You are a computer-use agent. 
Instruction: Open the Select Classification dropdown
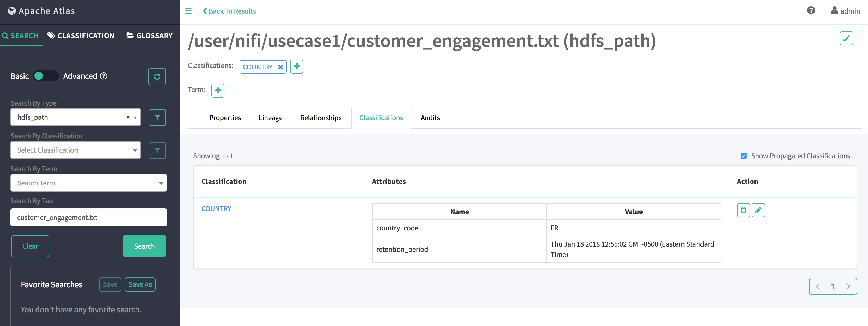click(75, 150)
